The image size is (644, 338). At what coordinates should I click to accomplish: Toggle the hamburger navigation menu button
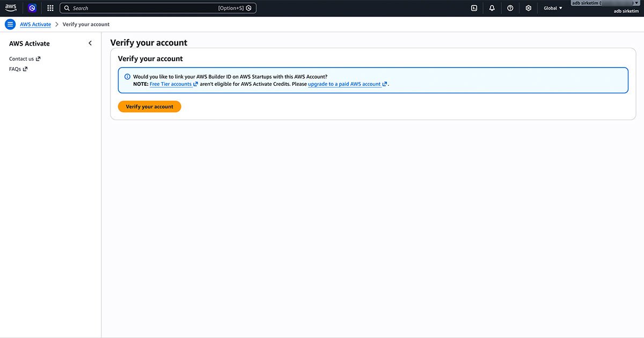coord(10,24)
